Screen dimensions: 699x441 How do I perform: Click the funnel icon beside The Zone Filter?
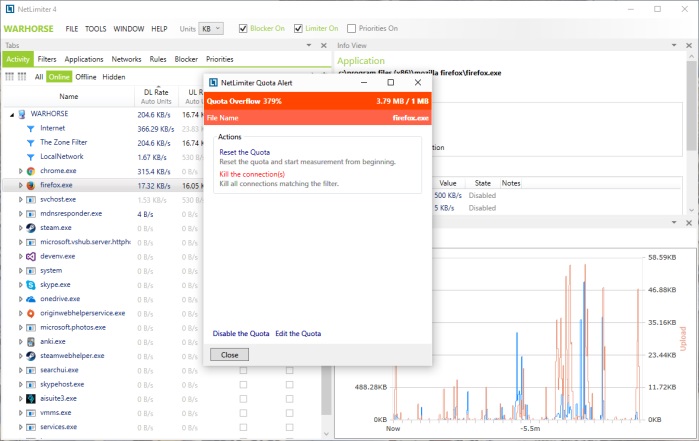(31, 143)
